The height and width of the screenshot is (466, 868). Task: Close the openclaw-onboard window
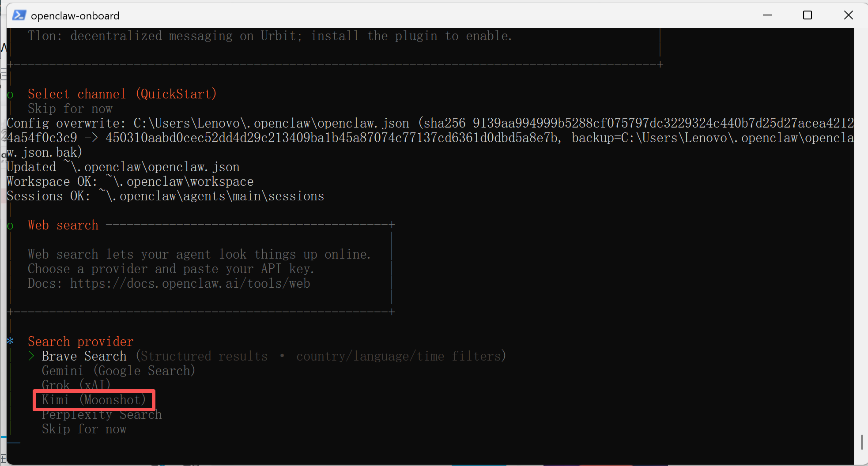[x=848, y=15]
